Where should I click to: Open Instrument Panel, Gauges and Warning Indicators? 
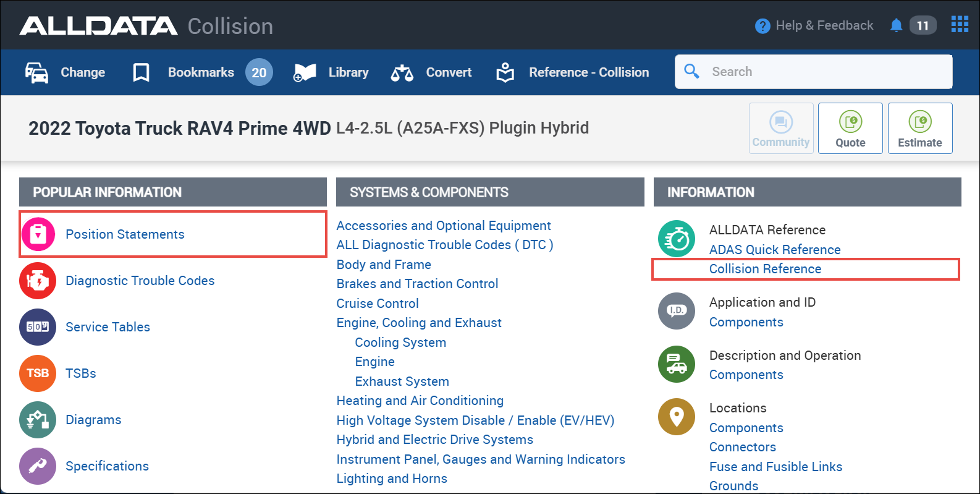click(x=481, y=459)
